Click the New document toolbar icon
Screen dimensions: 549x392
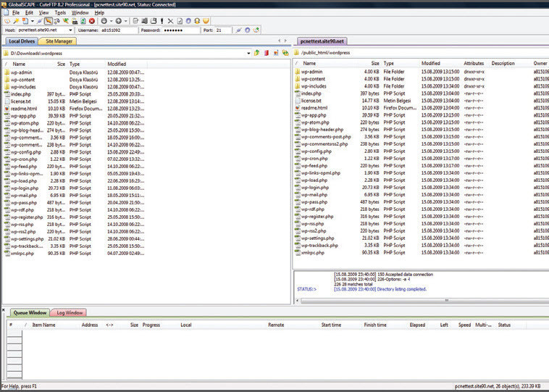point(25,21)
